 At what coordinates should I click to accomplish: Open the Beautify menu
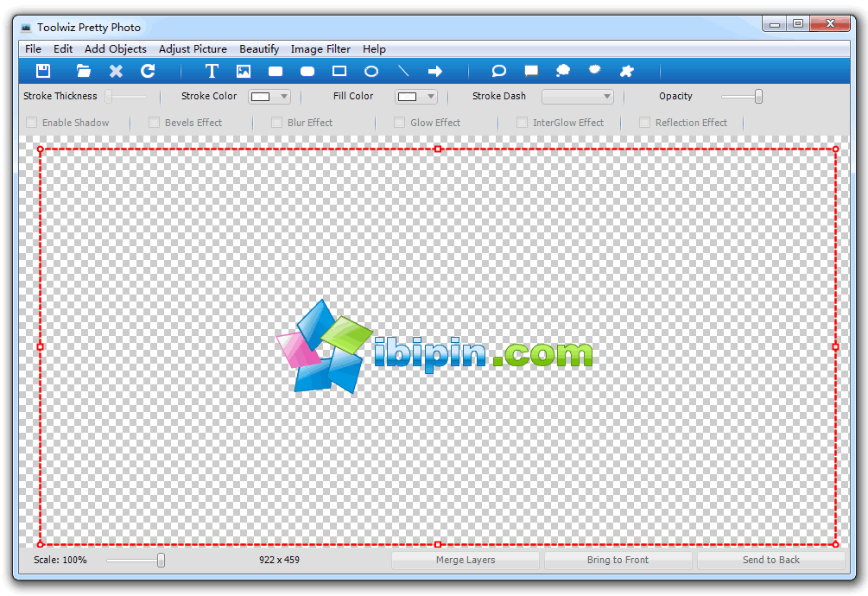259,48
